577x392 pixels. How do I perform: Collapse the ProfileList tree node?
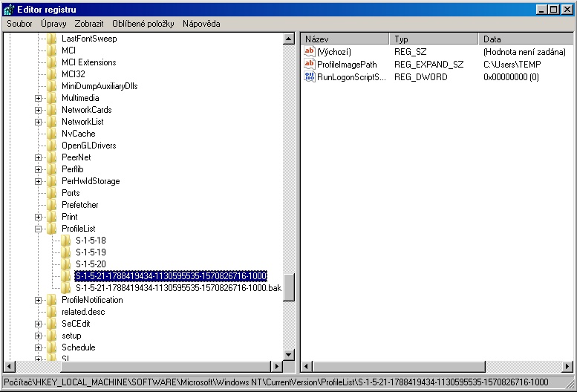coord(38,229)
